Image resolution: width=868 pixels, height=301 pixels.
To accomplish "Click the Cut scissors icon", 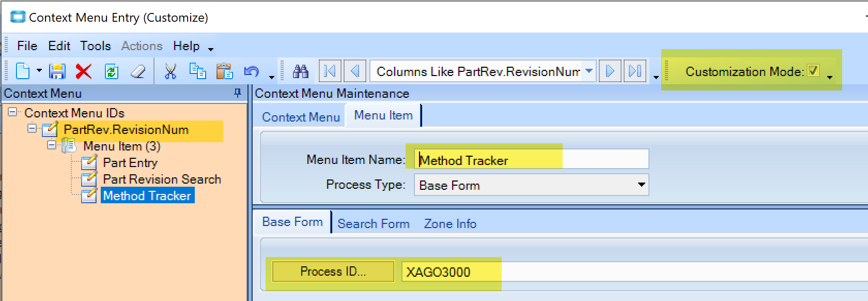I will click(170, 71).
